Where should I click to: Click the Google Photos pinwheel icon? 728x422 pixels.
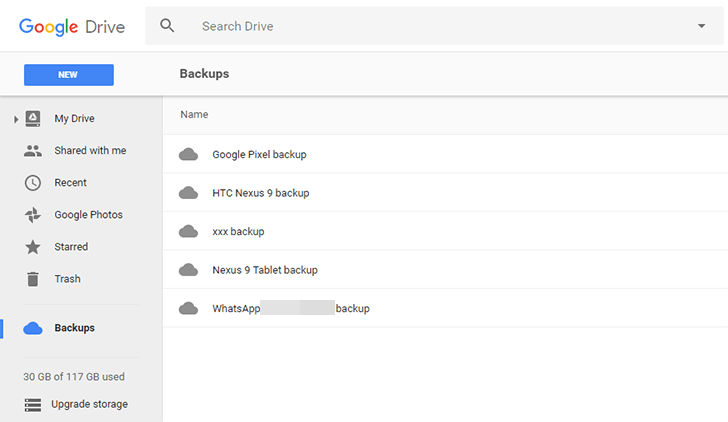33,215
